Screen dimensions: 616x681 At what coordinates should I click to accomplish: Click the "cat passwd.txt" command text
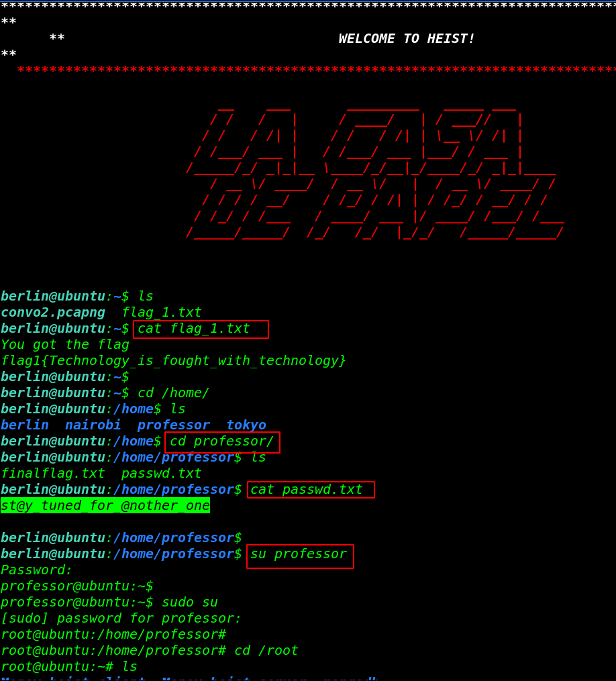point(307,490)
